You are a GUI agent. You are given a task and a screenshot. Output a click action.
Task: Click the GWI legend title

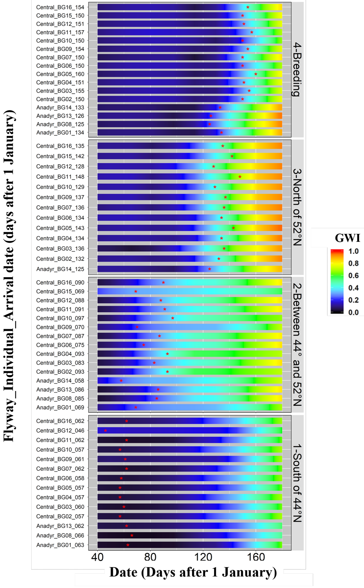(x=347, y=238)
